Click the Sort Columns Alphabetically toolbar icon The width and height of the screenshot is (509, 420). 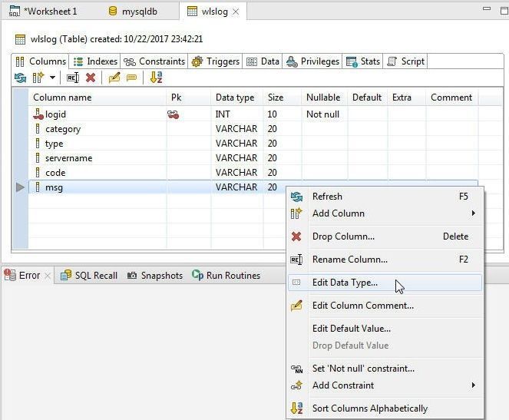click(156, 78)
